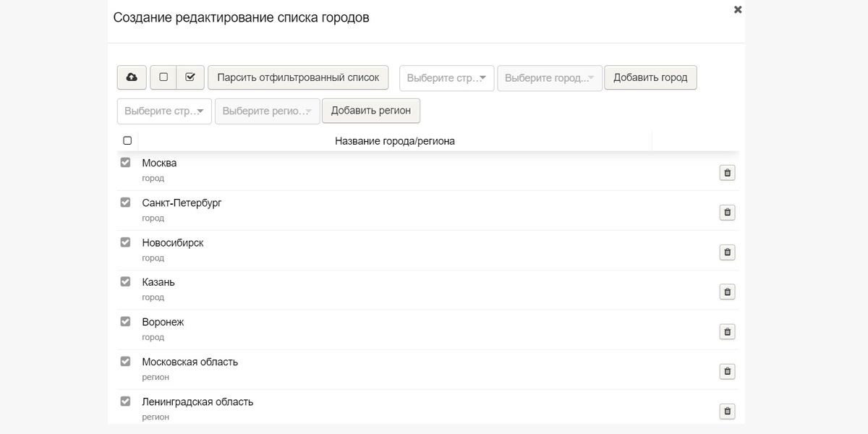Uncheck the Казань checkbox
The image size is (868, 434).
point(125,281)
